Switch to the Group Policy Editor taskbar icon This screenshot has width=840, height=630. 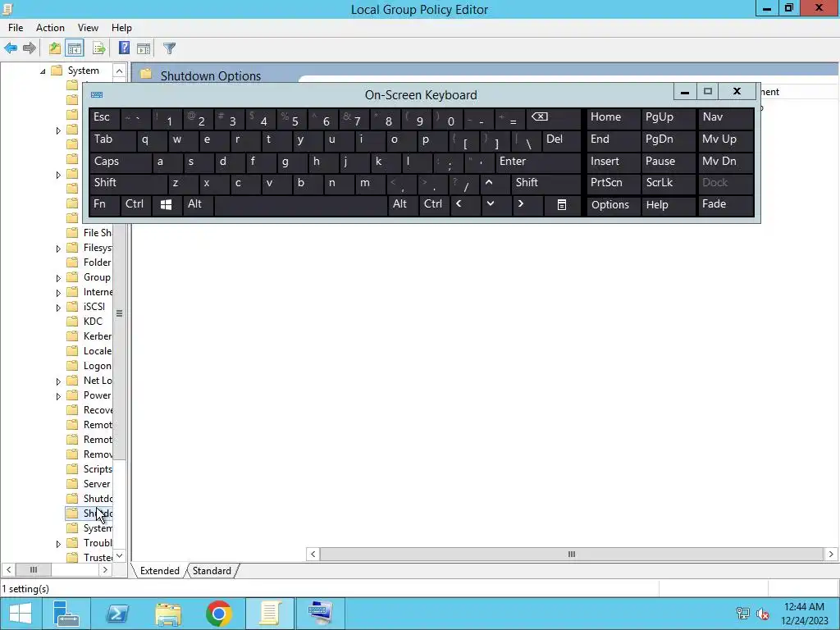point(270,614)
